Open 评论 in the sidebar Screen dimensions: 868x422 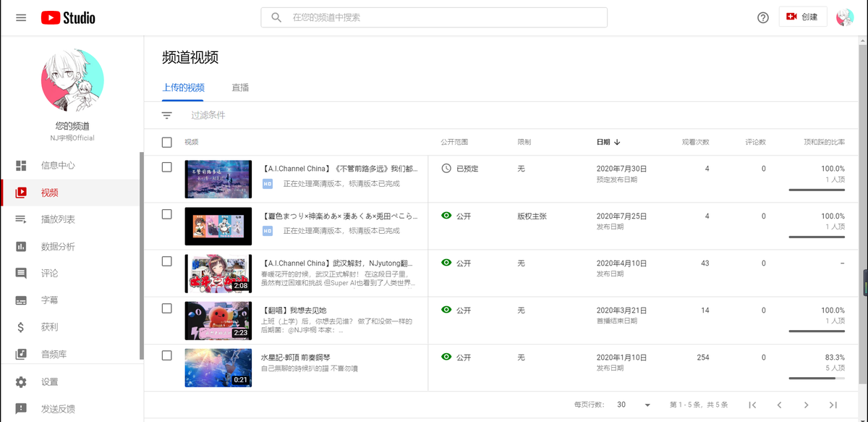coord(70,274)
